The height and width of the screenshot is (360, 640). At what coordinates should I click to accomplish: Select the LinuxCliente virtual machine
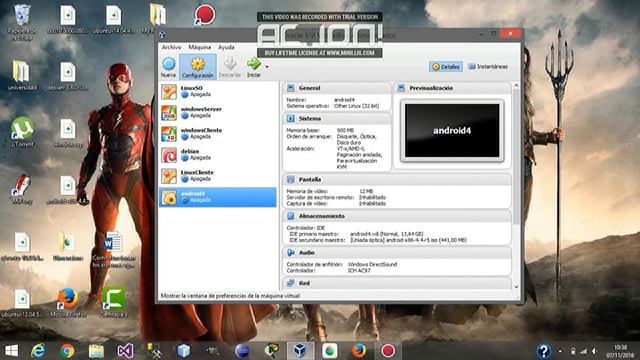(x=218, y=176)
